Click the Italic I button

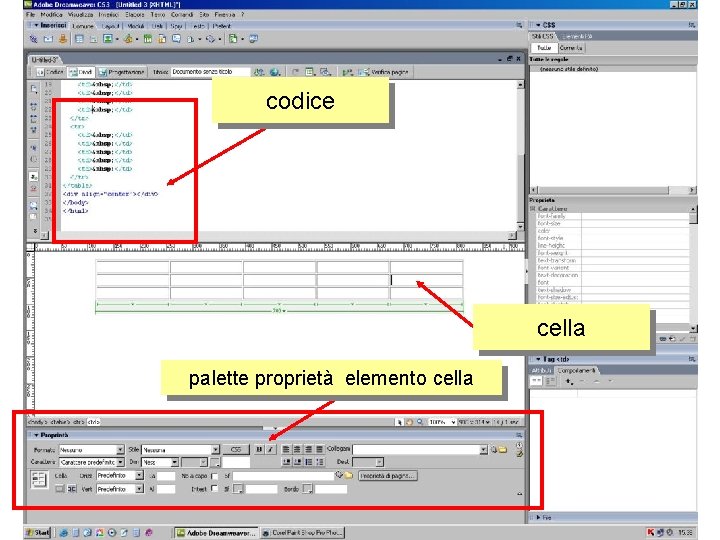pyautogui.click(x=270, y=450)
